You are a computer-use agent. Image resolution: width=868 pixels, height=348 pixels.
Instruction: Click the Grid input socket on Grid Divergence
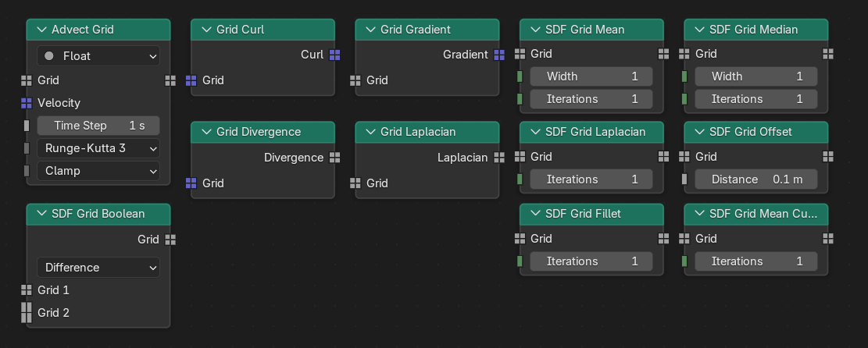[191, 183]
